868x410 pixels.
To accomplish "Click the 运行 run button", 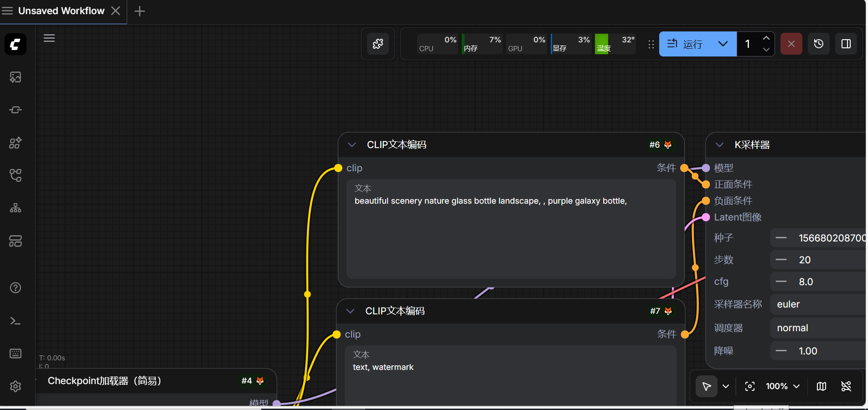I will pyautogui.click(x=685, y=44).
